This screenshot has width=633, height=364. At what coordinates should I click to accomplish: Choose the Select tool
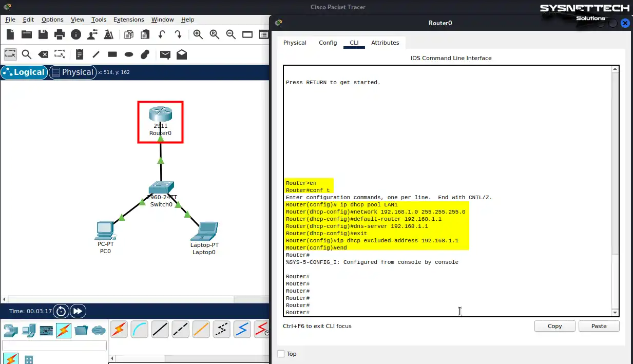pyautogui.click(x=10, y=54)
